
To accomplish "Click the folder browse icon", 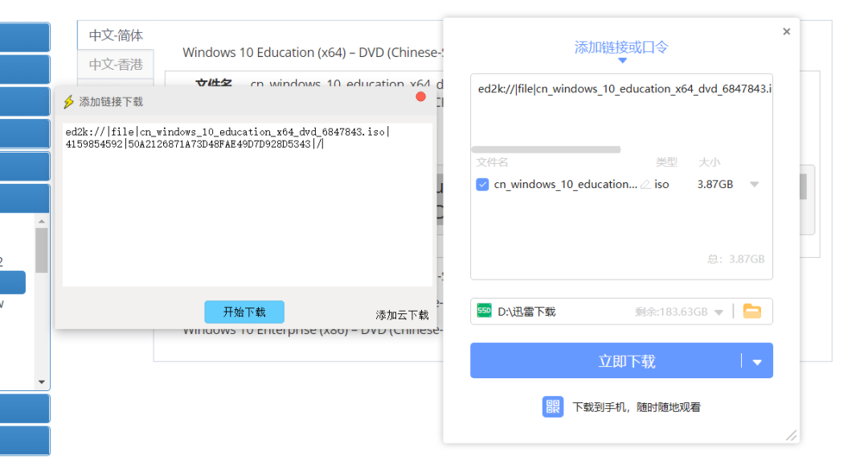I will [751, 311].
